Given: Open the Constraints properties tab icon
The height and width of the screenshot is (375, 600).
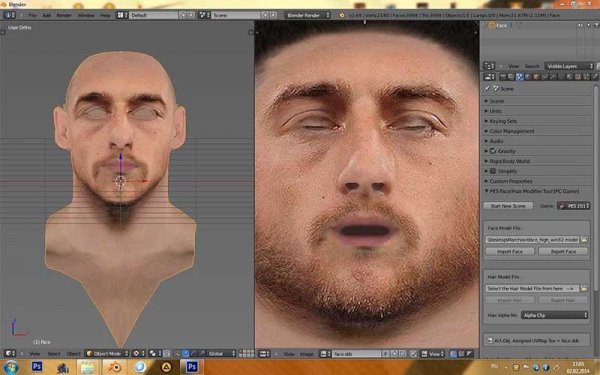Looking at the screenshot, I should pyautogui.click(x=544, y=77).
